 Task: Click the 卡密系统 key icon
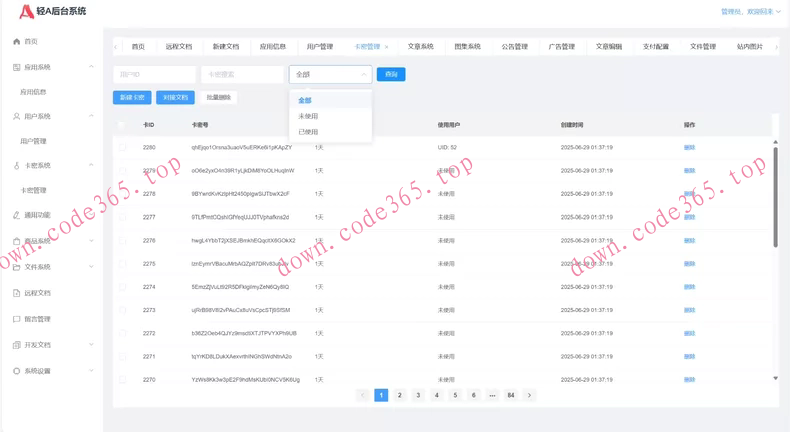(17, 165)
